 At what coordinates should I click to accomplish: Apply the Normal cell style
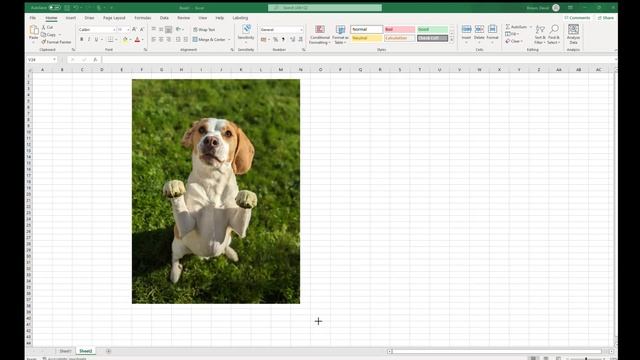367,29
